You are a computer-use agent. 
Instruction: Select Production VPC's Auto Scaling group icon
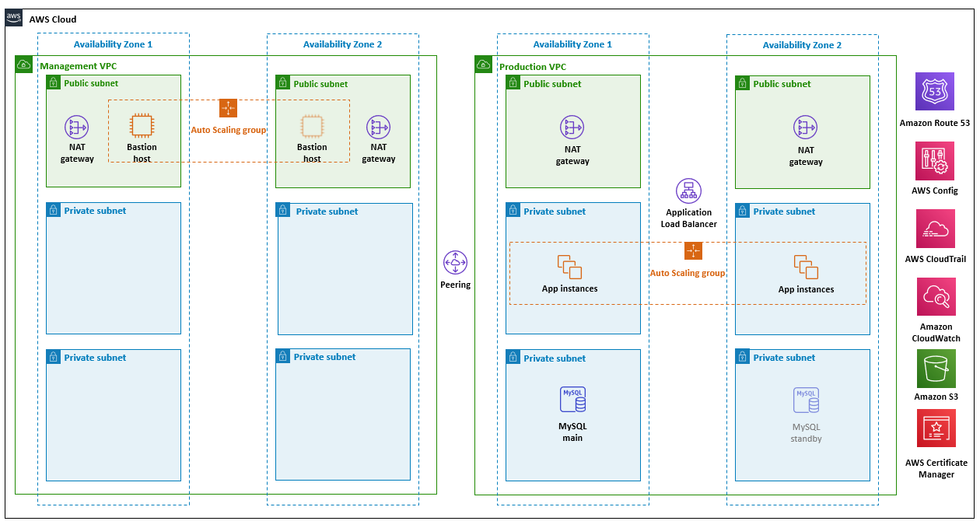click(x=693, y=251)
